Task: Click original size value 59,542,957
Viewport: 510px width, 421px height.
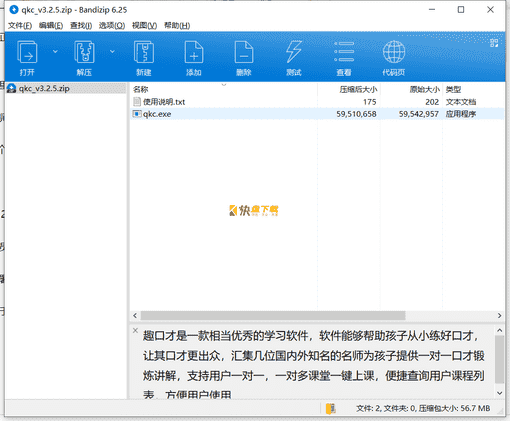Action: click(419, 114)
